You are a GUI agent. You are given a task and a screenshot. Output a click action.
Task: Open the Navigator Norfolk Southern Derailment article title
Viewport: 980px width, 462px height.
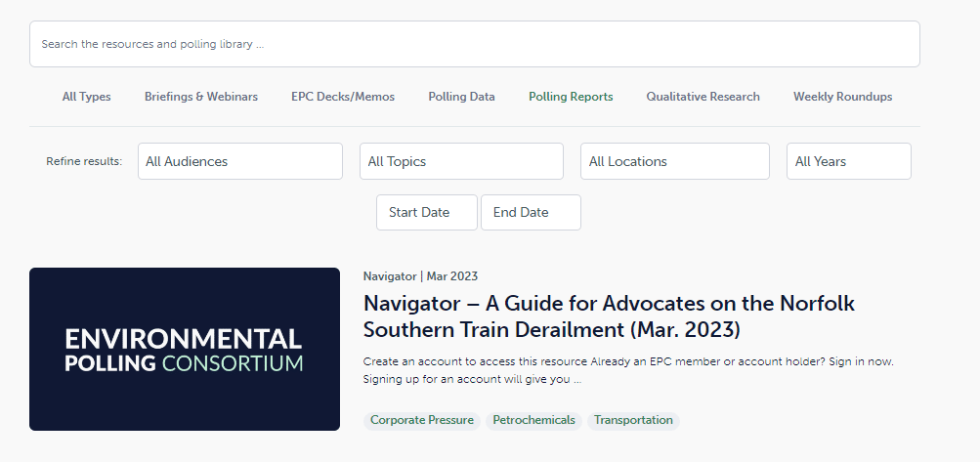tap(608, 315)
